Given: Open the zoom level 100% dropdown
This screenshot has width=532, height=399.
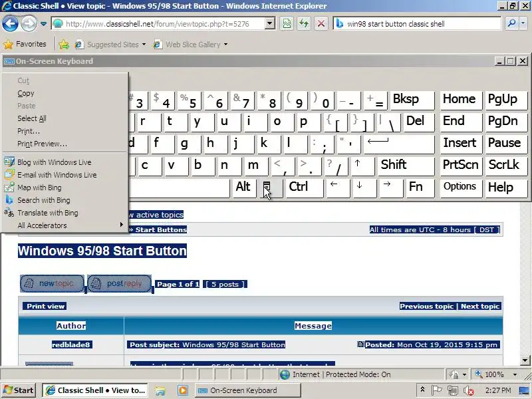Looking at the screenshot, I should point(515,374).
